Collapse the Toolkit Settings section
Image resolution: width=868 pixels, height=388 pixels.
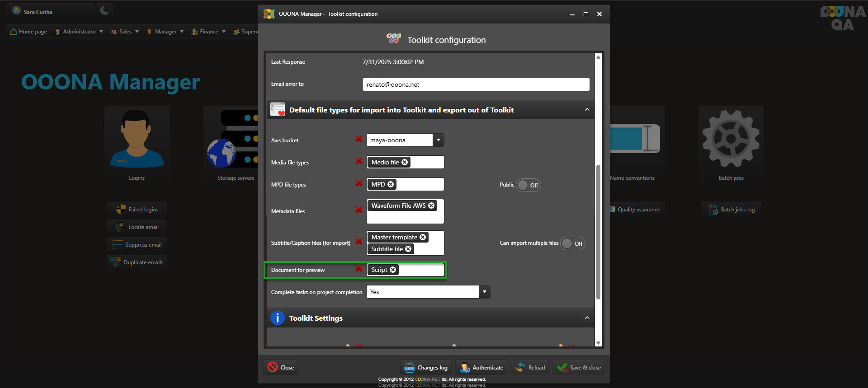(x=587, y=318)
